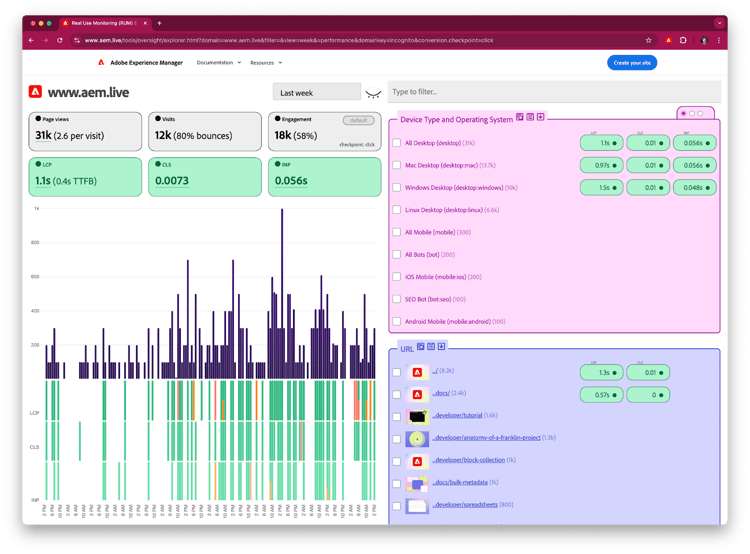750x554 pixels.
Task: Toggle the default button in Engagement card
Action: (358, 120)
